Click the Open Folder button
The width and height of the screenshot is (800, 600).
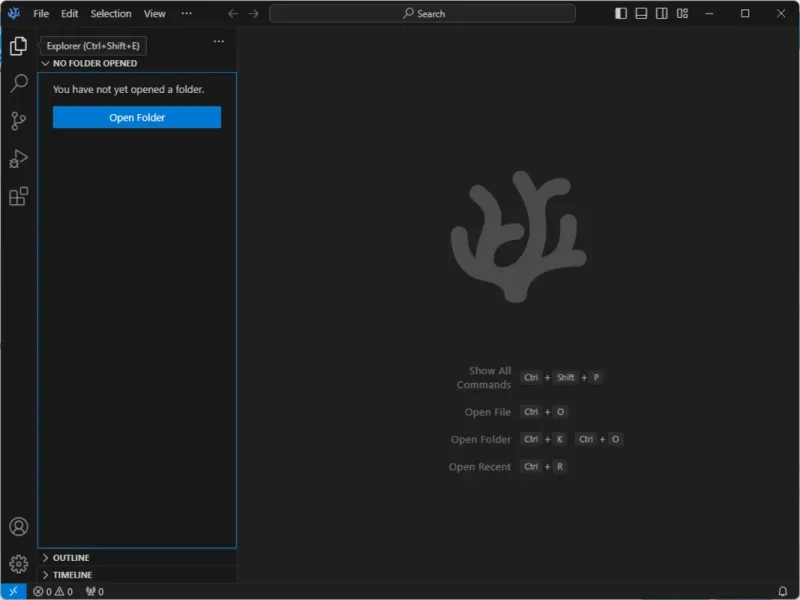137,117
